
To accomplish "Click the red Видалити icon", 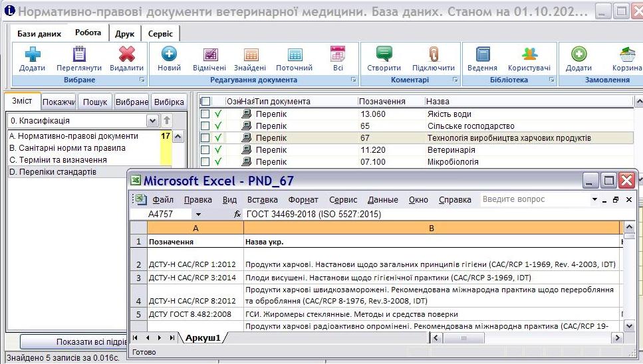I will click(x=127, y=54).
